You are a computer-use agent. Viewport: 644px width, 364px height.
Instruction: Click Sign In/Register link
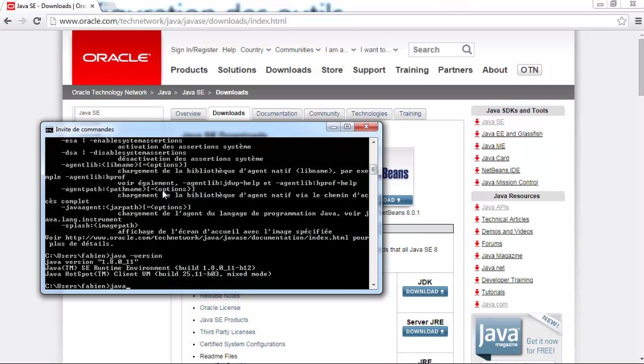click(194, 50)
